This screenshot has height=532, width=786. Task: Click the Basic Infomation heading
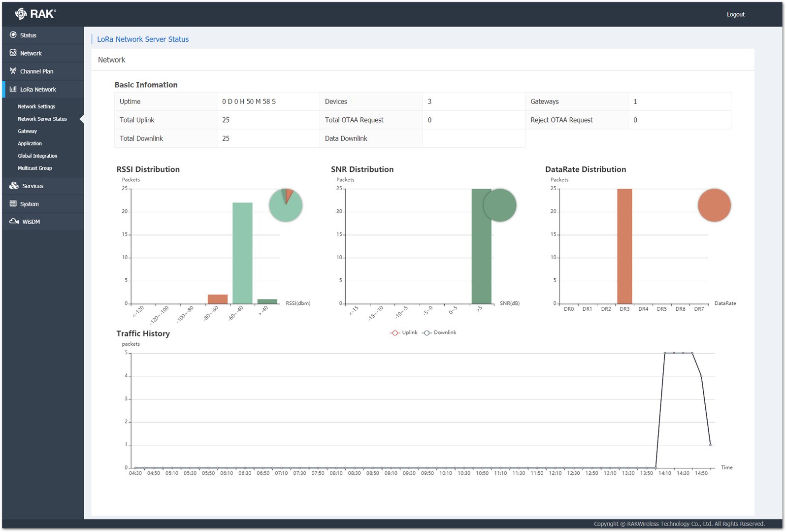(146, 85)
